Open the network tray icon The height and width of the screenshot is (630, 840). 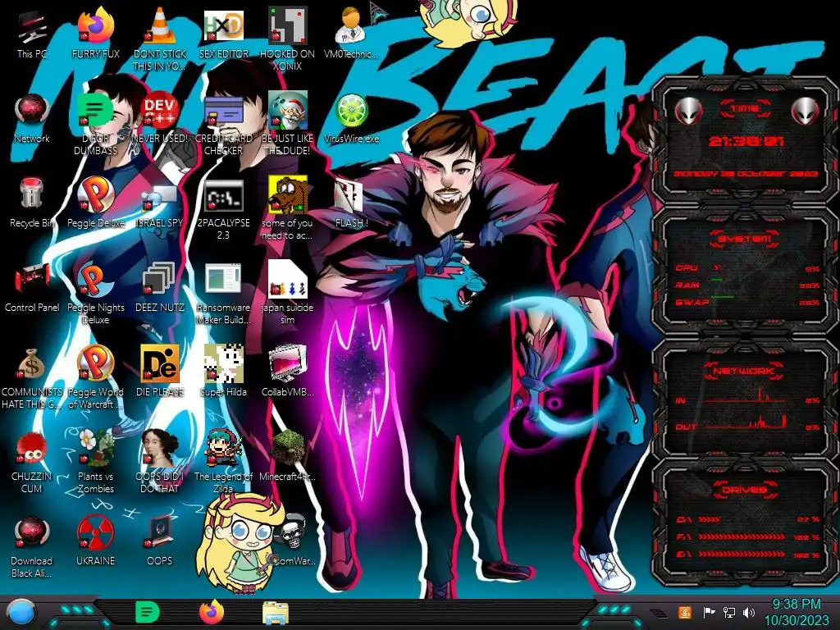(x=729, y=612)
